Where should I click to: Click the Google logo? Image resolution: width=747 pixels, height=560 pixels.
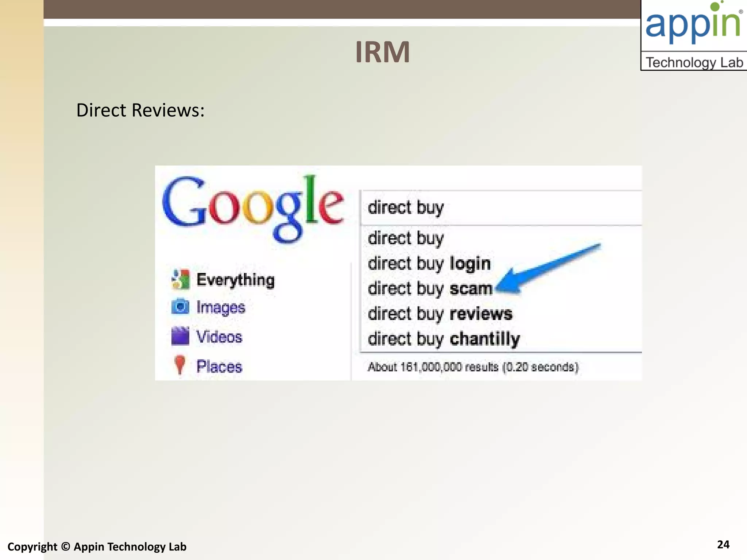coord(253,209)
